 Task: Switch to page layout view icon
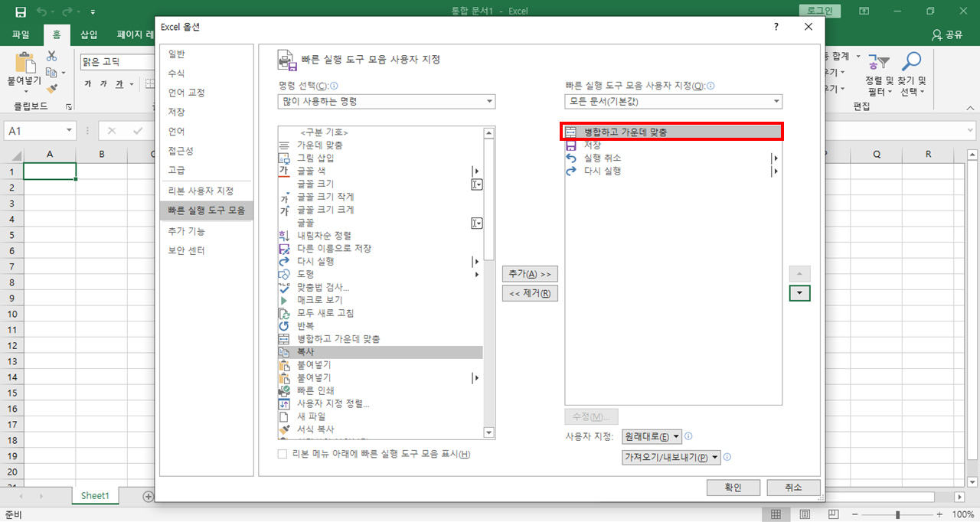(805, 514)
